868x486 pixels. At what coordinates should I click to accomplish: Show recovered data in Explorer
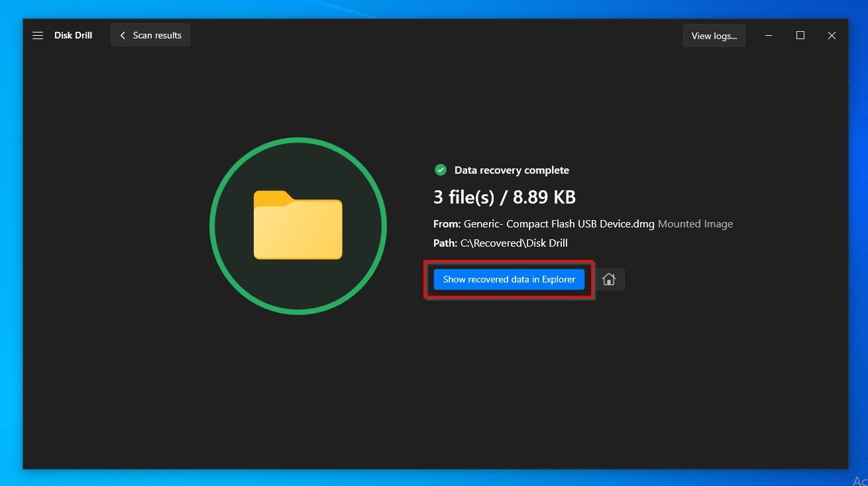[x=509, y=279]
